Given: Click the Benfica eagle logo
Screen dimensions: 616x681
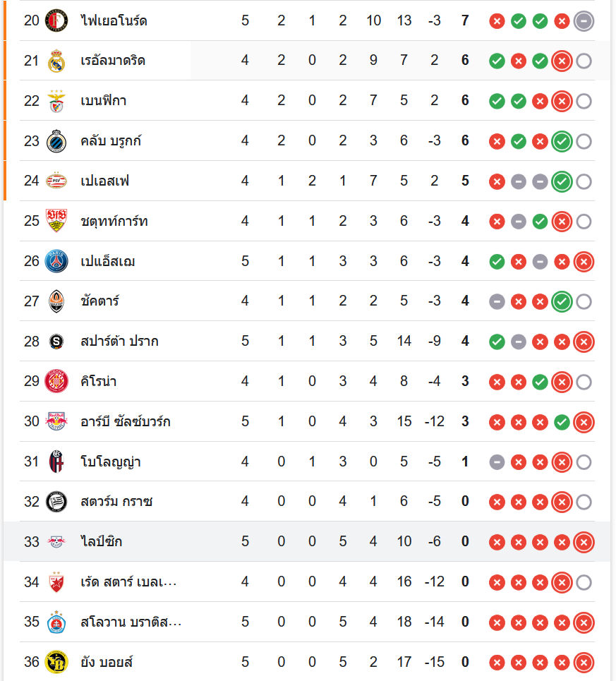Looking at the screenshot, I should (x=56, y=102).
